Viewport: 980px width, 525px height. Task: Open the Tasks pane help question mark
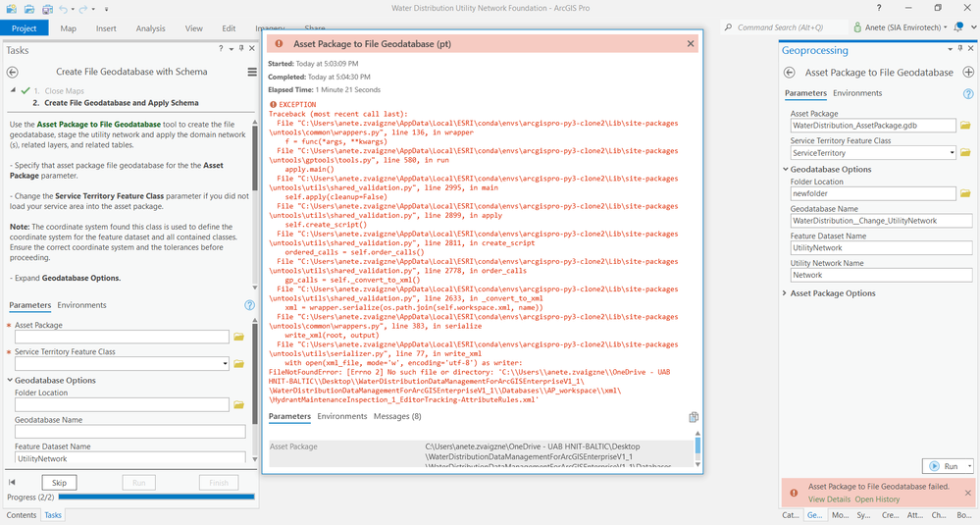(221, 48)
